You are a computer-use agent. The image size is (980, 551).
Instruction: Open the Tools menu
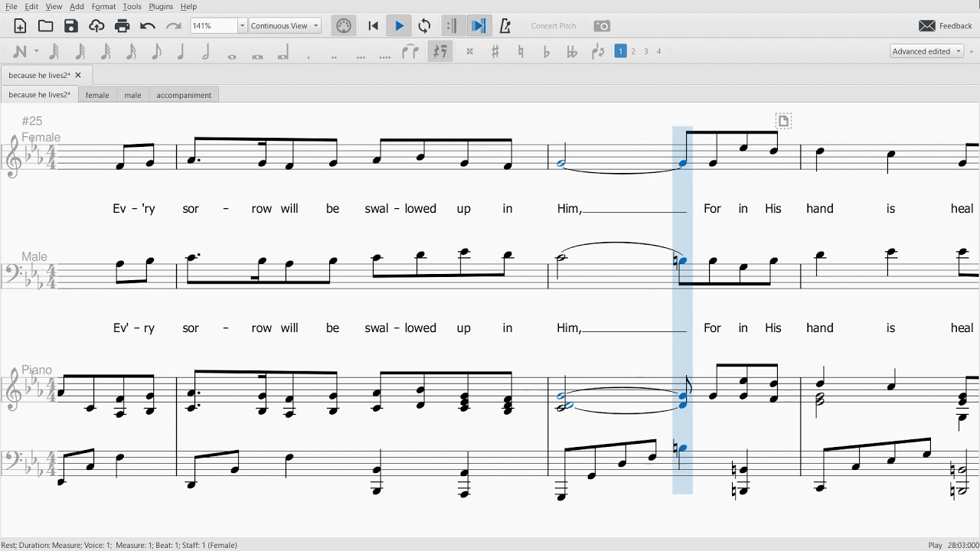(132, 6)
